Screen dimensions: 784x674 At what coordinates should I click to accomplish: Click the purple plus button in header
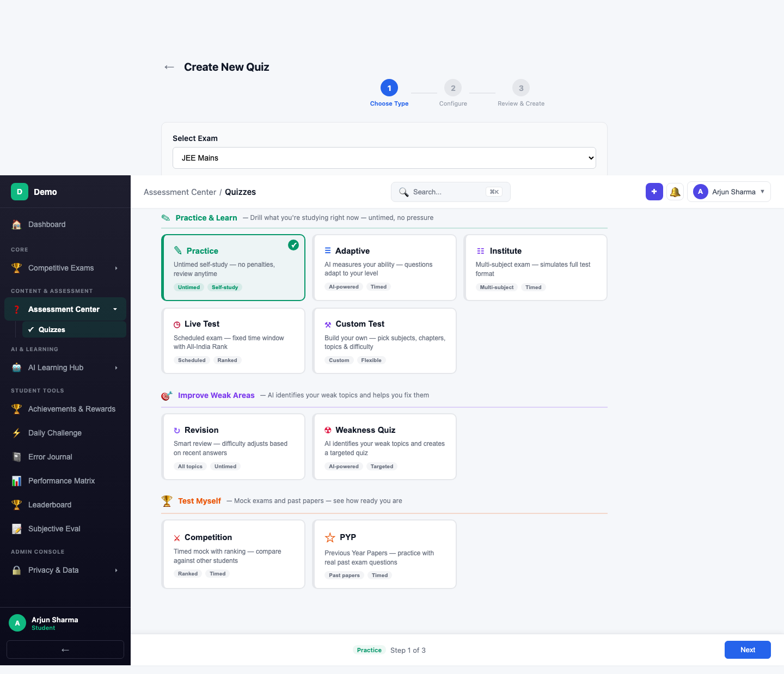pos(654,192)
